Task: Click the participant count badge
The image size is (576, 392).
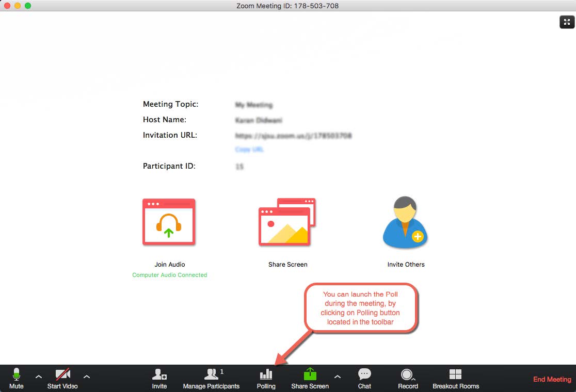Action: (x=222, y=371)
